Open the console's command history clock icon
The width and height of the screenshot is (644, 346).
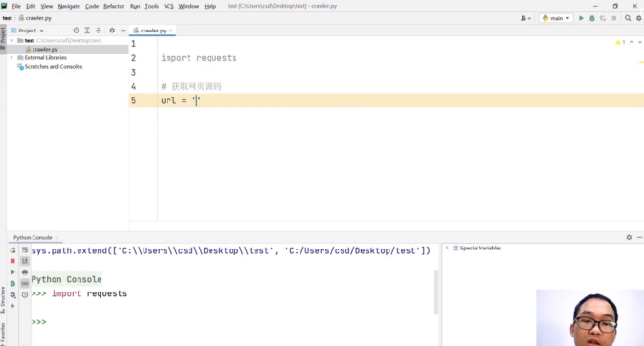(x=25, y=294)
